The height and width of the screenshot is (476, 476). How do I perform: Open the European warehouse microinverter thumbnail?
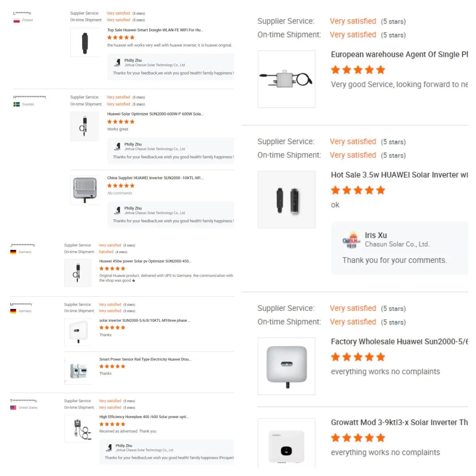click(x=286, y=79)
